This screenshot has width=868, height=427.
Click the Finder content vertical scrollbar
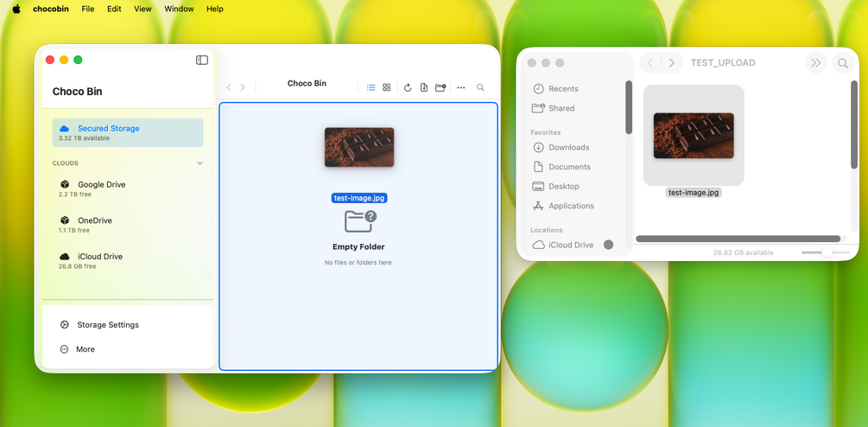tap(854, 124)
